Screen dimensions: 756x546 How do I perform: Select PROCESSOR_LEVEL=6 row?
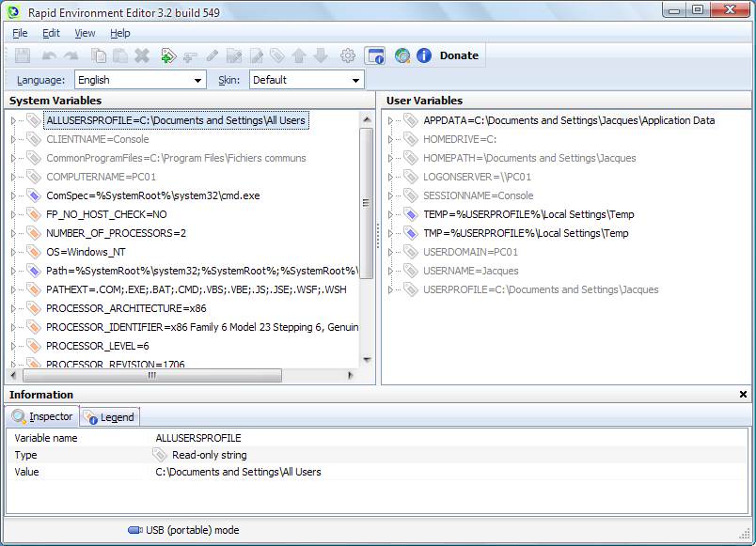pyautogui.click(x=98, y=346)
